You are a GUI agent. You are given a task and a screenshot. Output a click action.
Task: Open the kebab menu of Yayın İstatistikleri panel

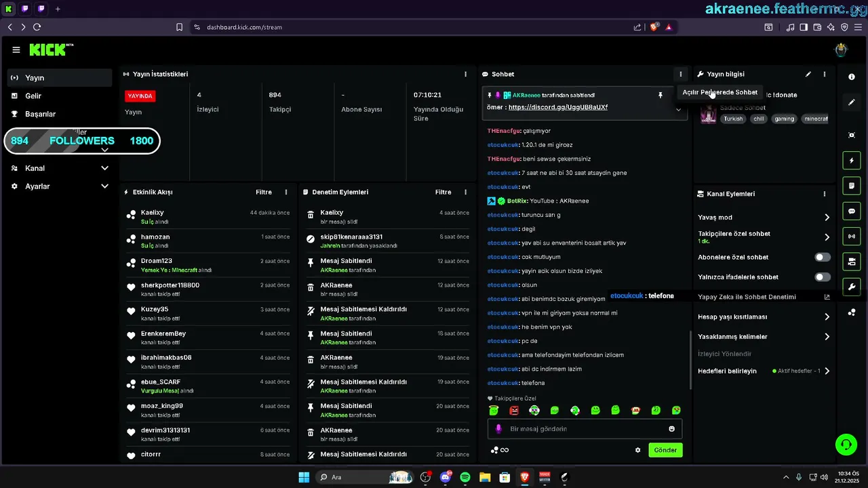click(x=465, y=74)
